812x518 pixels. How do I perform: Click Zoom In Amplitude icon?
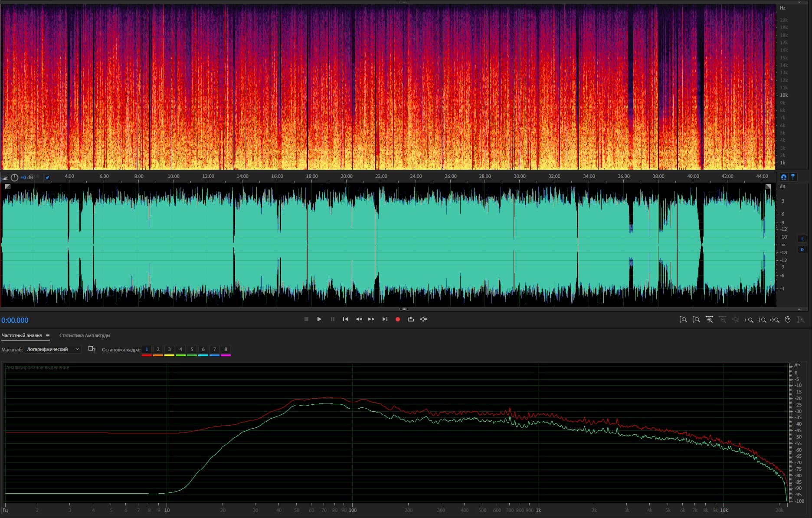[683, 320]
